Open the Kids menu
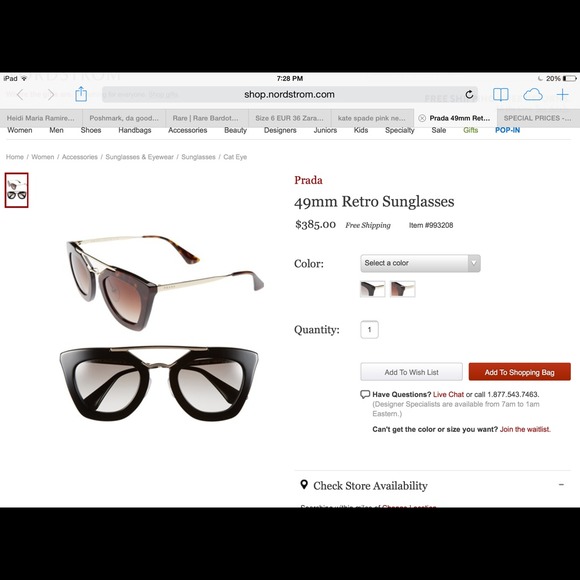Screen dimensions: 580x580 click(361, 130)
